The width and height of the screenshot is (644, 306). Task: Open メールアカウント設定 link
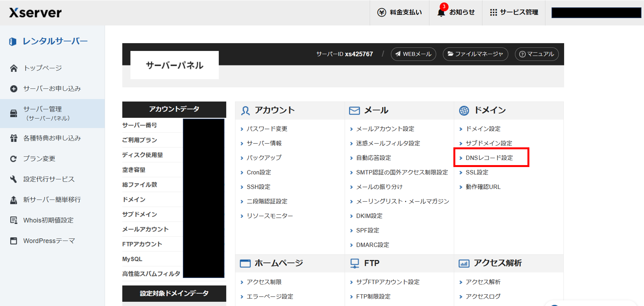pos(385,129)
